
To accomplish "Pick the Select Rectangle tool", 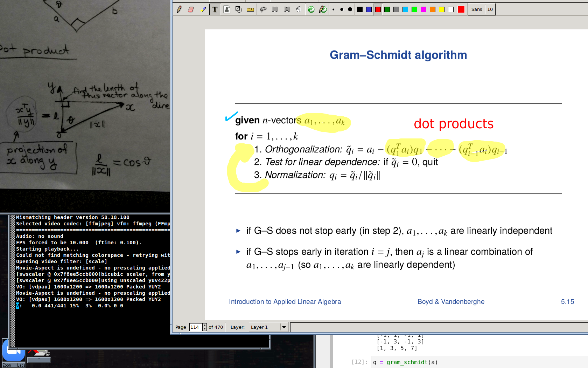I will (275, 9).
